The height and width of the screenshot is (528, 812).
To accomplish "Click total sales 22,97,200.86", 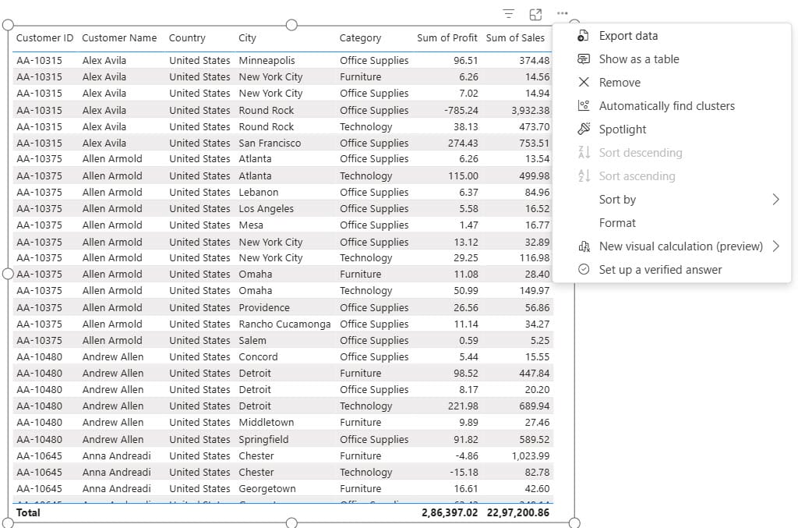I will click(x=518, y=513).
